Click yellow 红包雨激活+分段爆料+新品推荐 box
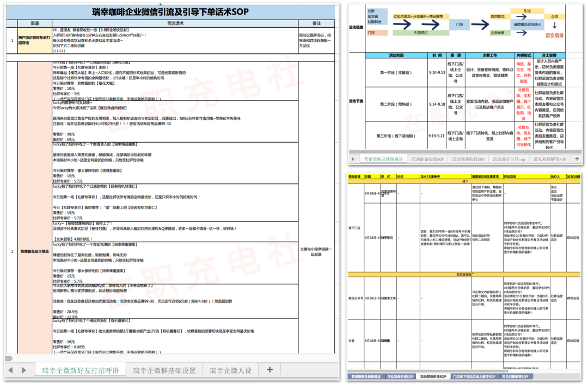 421,16
